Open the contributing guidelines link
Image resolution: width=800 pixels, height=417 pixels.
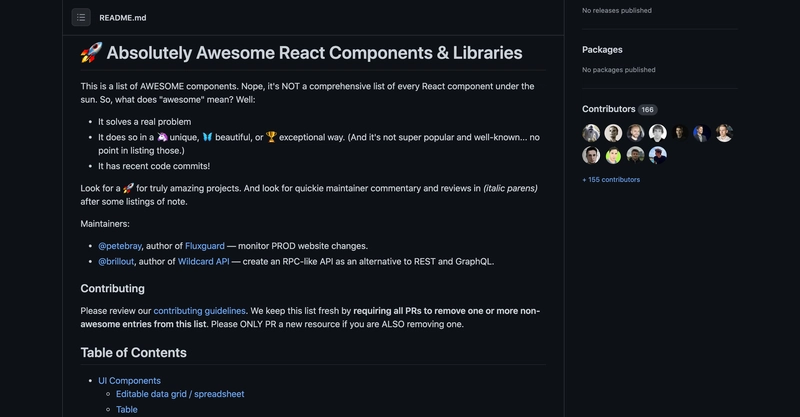click(199, 311)
